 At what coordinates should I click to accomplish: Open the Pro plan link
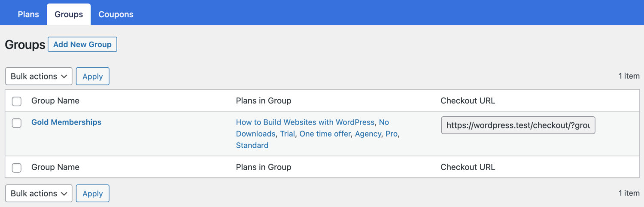click(x=392, y=134)
